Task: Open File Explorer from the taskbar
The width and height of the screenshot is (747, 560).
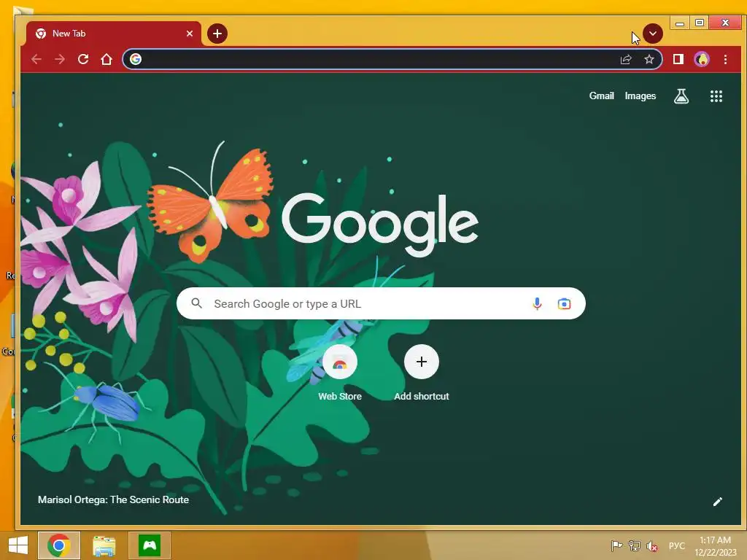Action: click(x=104, y=545)
